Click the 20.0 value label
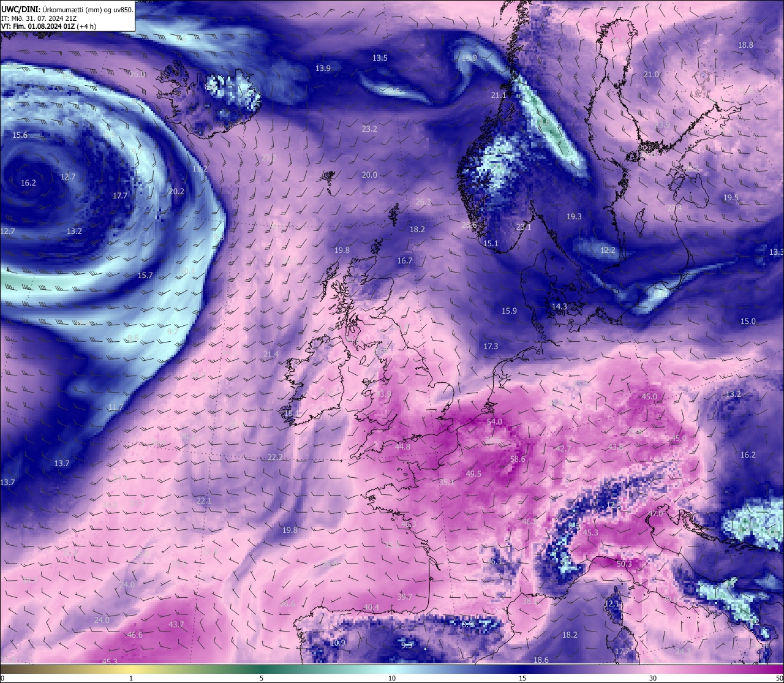784x683 pixels. [369, 175]
